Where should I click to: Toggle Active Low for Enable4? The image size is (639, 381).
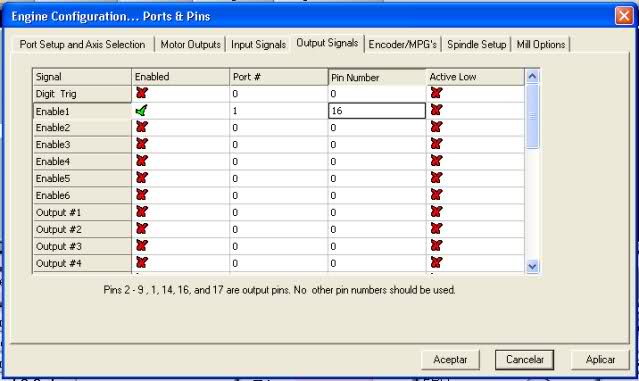[x=436, y=161]
